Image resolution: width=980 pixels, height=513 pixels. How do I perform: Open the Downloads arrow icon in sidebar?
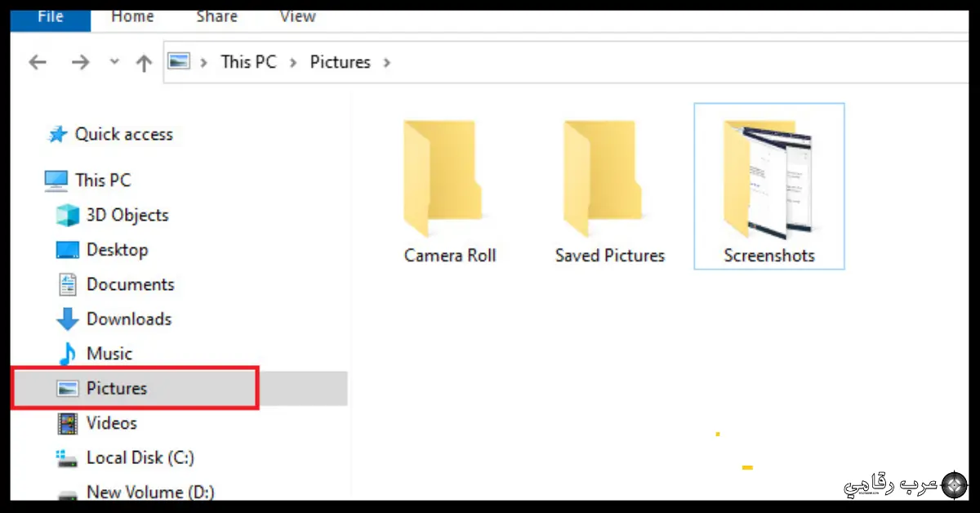(67, 319)
